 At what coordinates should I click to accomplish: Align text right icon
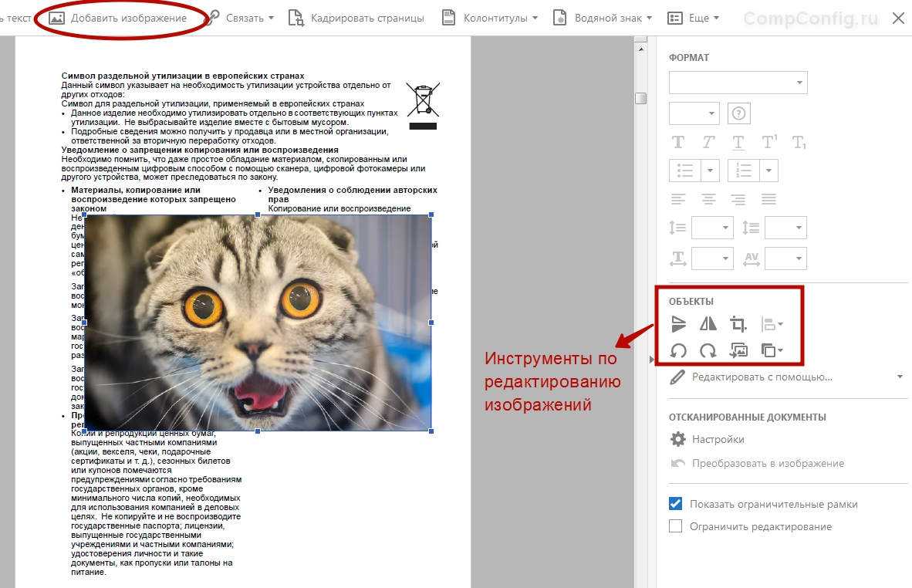(x=738, y=200)
